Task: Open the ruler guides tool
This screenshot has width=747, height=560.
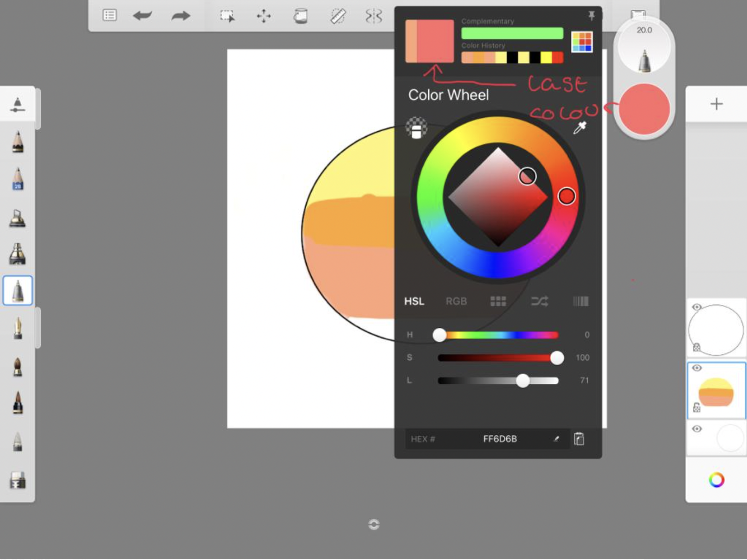Action: tap(338, 16)
